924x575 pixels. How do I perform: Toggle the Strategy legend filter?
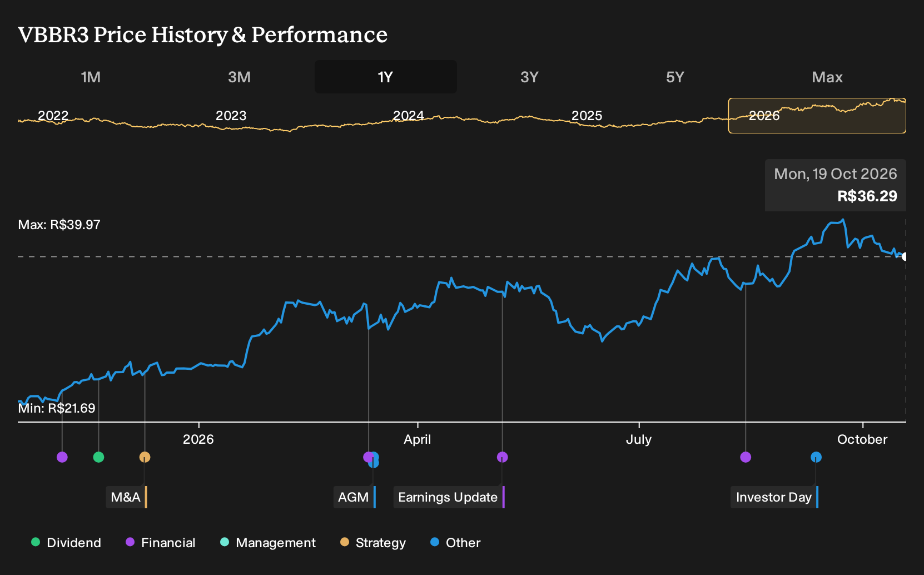click(x=373, y=543)
